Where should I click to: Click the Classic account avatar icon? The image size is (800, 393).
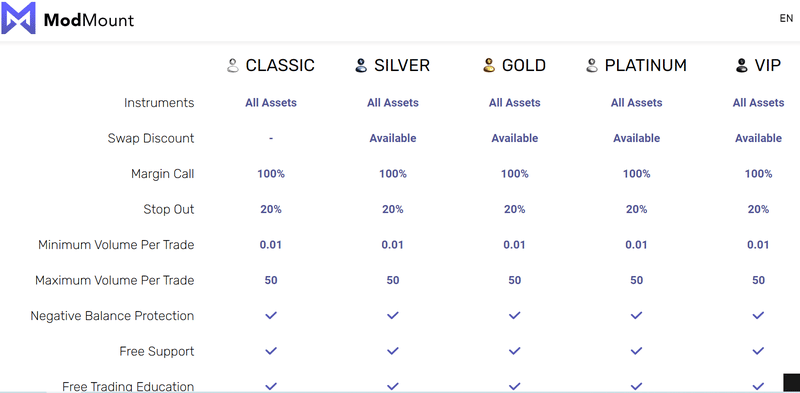(x=233, y=65)
